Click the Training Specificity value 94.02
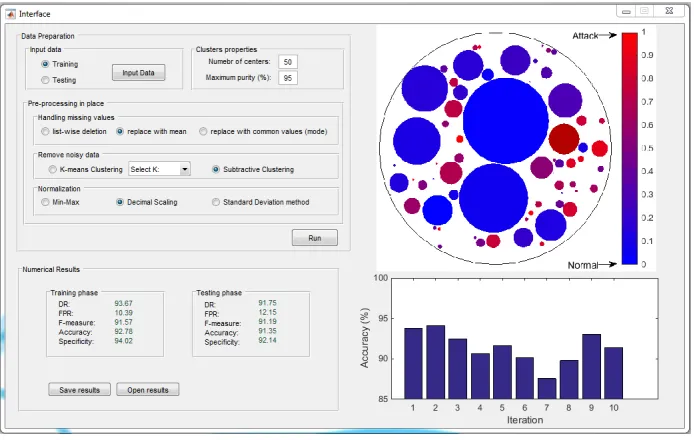This screenshot has height=440, width=694. [123, 340]
